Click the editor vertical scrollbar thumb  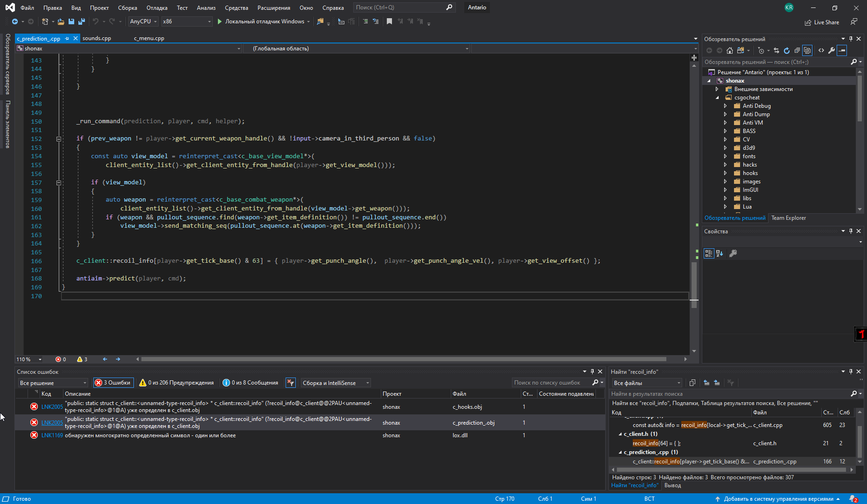pos(694,285)
